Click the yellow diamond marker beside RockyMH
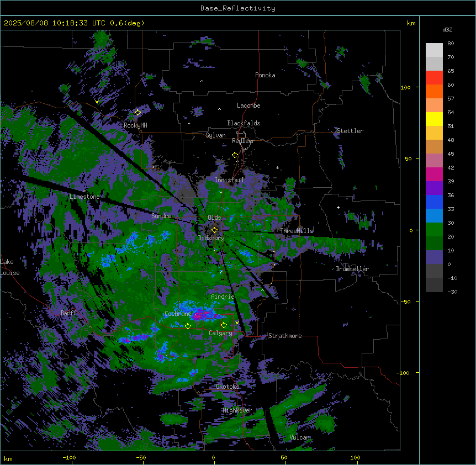The width and height of the screenshot is (476, 465). point(137,113)
